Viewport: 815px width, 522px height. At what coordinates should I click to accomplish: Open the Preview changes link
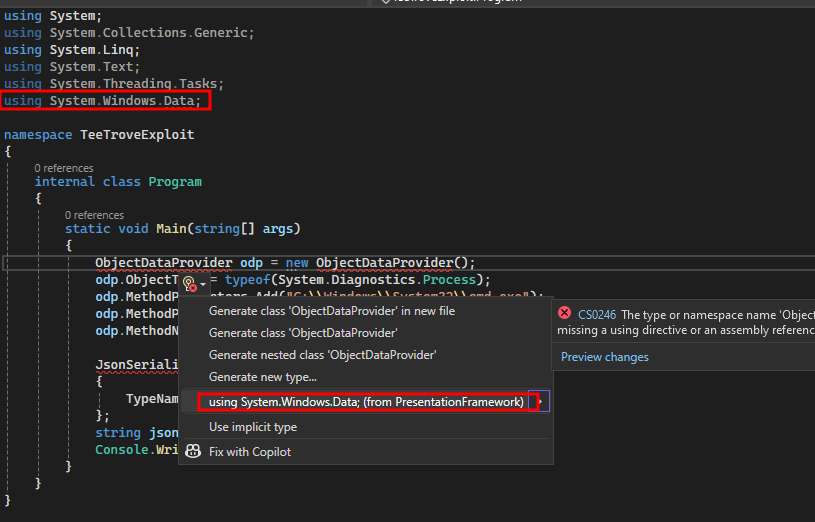(604, 357)
